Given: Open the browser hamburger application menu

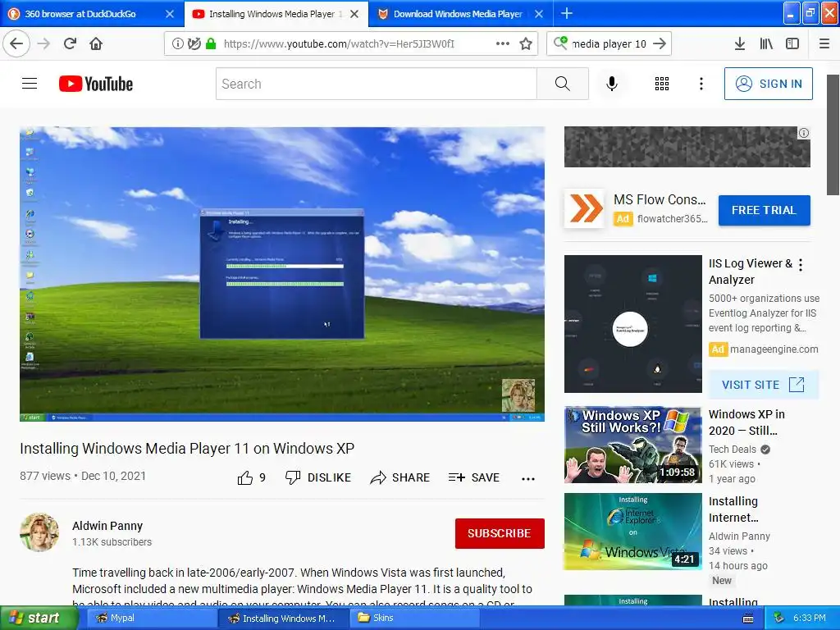Looking at the screenshot, I should 824,43.
